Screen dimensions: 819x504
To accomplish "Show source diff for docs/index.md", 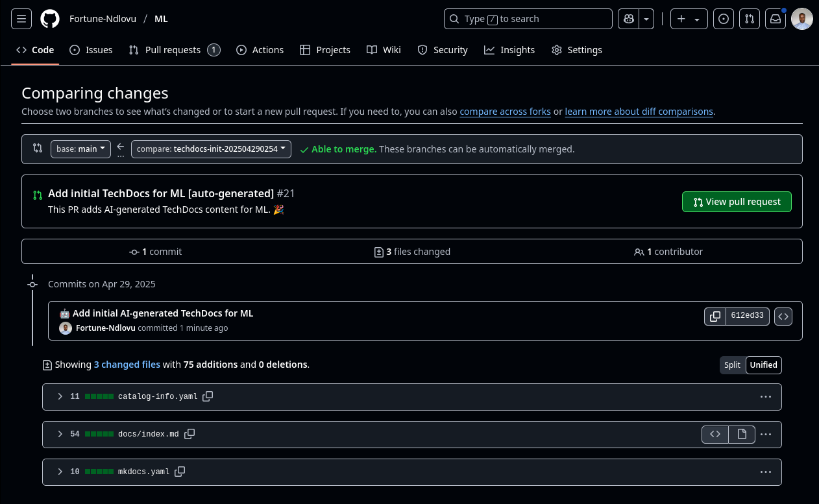I will click(715, 434).
